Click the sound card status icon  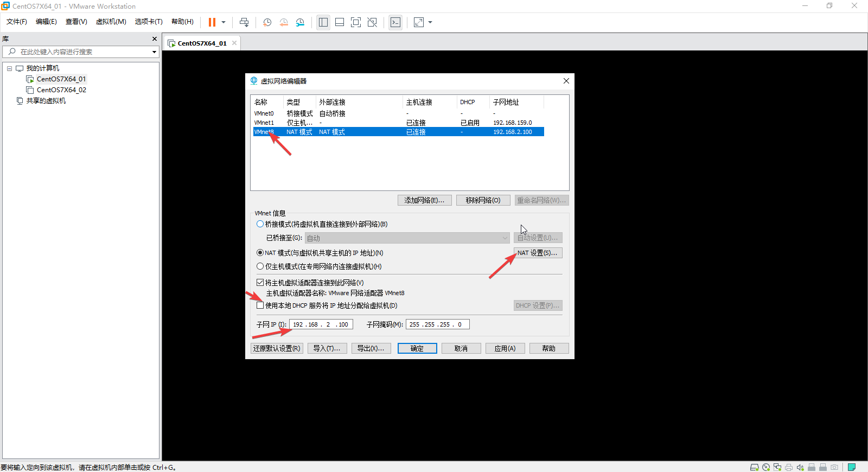coord(800,467)
